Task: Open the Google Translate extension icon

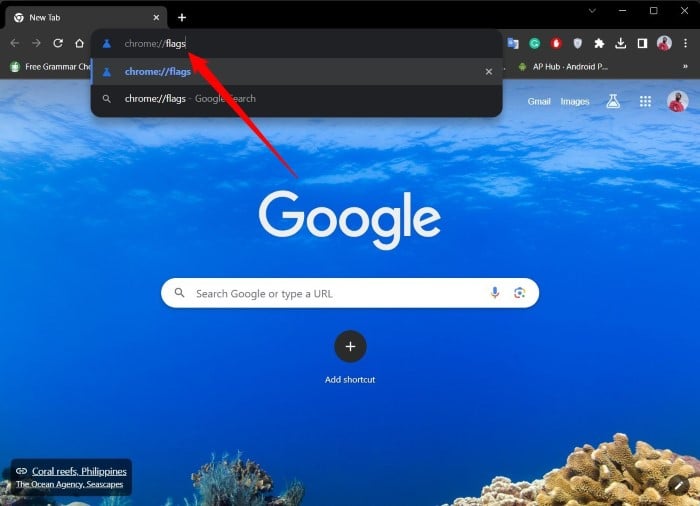Action: (513, 43)
